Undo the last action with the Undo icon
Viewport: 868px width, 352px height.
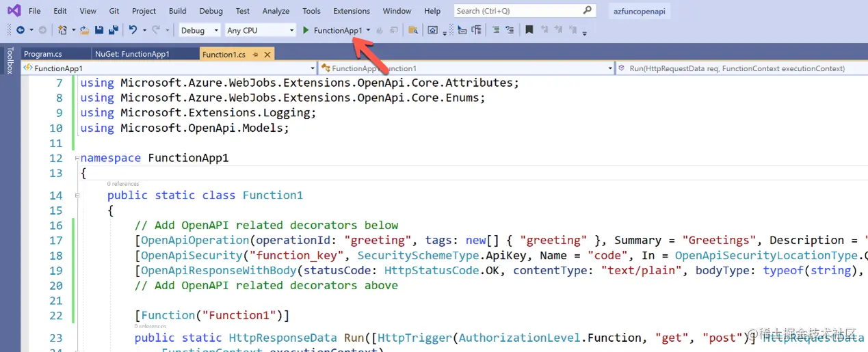[133, 30]
